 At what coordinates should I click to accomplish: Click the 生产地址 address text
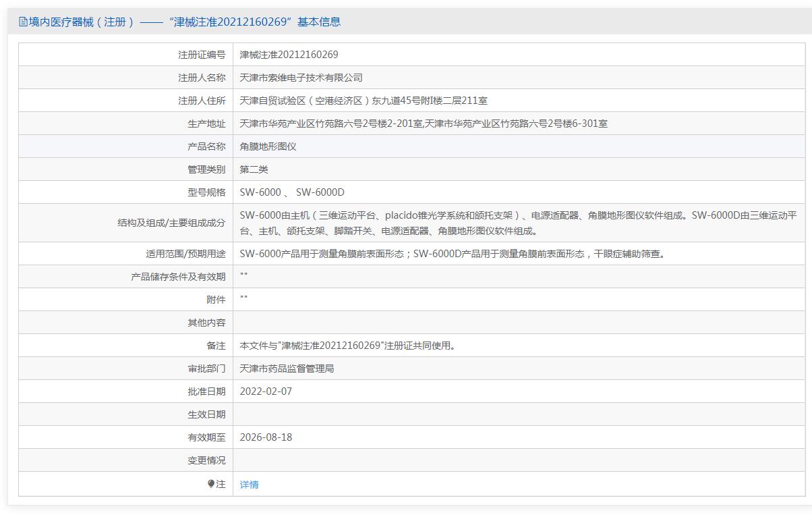pyautogui.click(x=424, y=124)
